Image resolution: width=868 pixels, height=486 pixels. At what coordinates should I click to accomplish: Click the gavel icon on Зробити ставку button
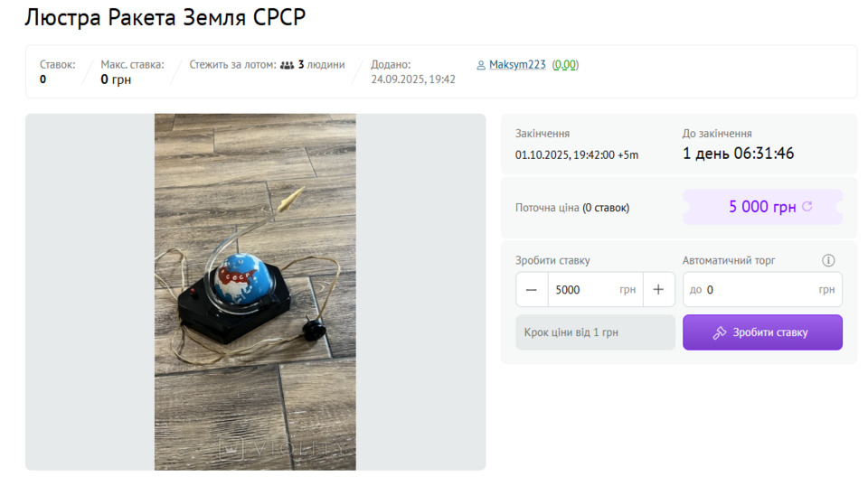pyautogui.click(x=719, y=332)
